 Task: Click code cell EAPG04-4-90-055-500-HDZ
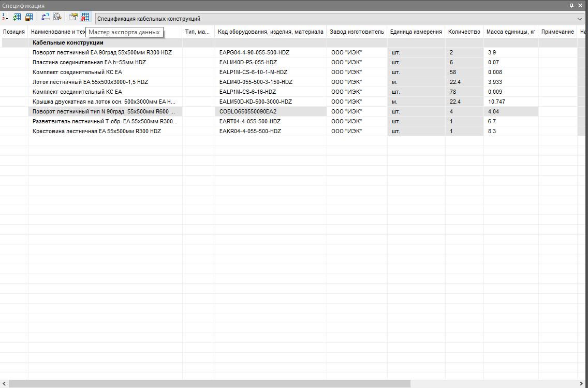coord(270,52)
